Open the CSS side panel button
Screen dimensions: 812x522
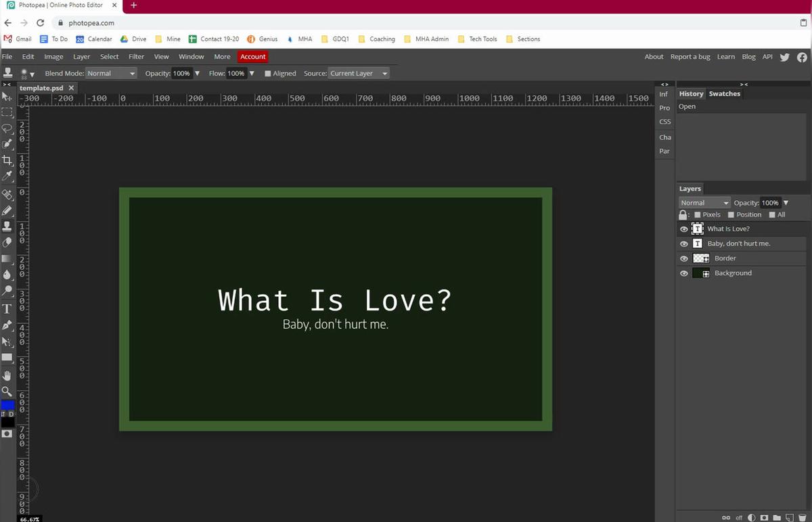[x=664, y=122]
